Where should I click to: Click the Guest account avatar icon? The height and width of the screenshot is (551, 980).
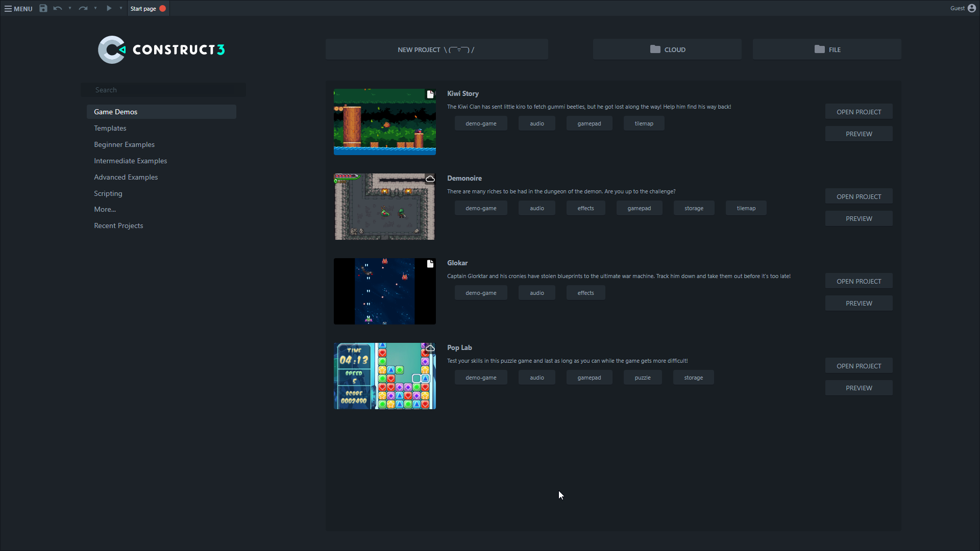(972, 8)
